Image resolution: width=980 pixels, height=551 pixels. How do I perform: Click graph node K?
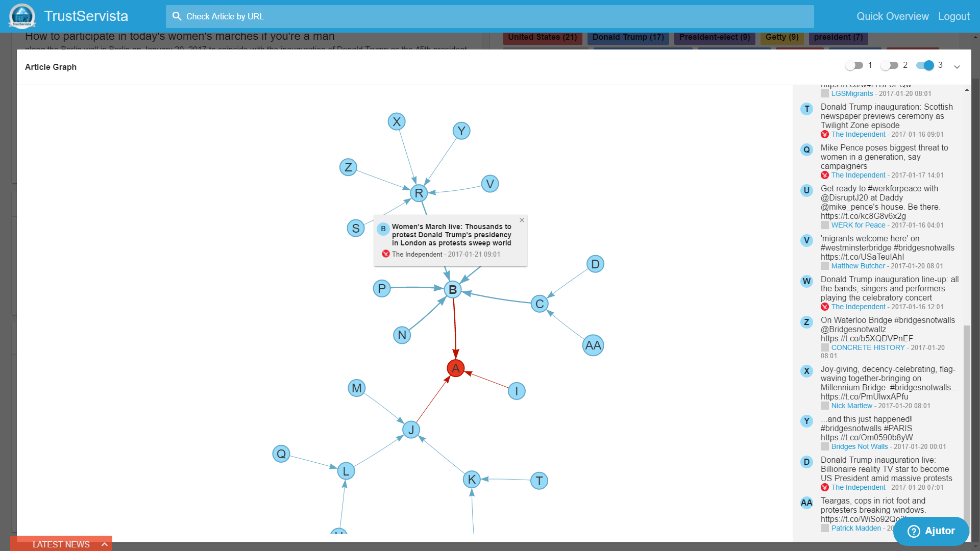click(471, 480)
